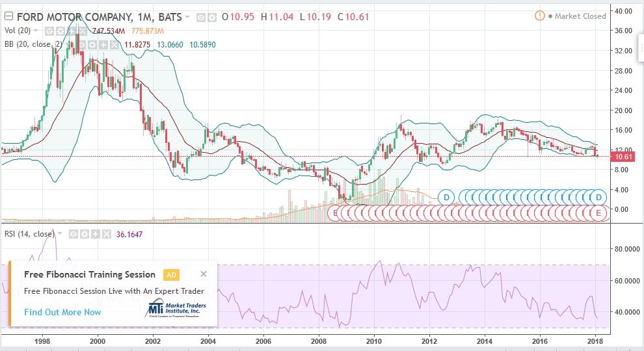Click the FORD MOTOR COMPANY, 1M, BATS title

(x=99, y=17)
